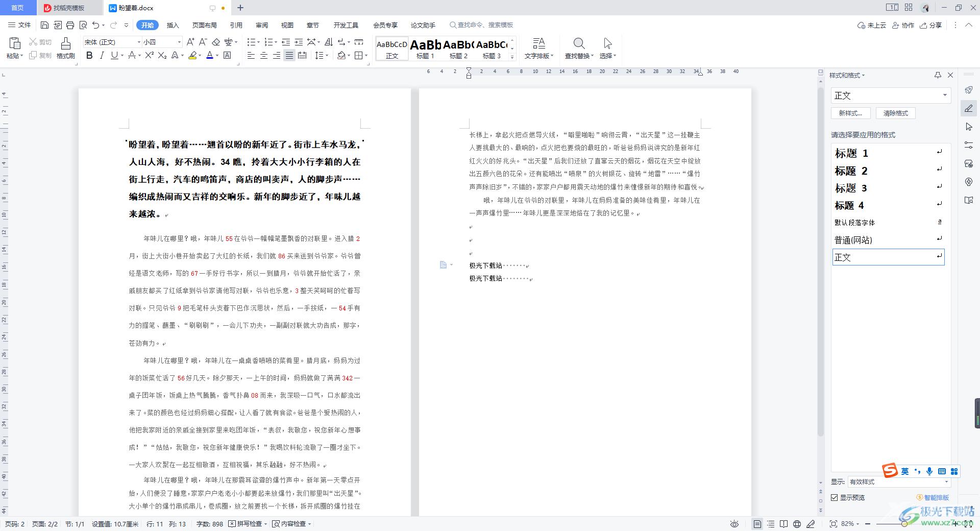The width and height of the screenshot is (980, 531).
Task: Open the References tab
Action: [x=236, y=25]
